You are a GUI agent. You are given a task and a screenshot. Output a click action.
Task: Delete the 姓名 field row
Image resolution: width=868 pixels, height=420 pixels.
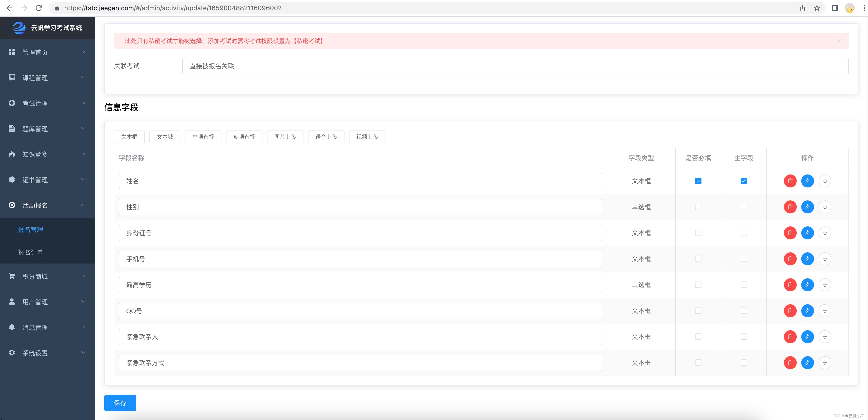coord(790,181)
